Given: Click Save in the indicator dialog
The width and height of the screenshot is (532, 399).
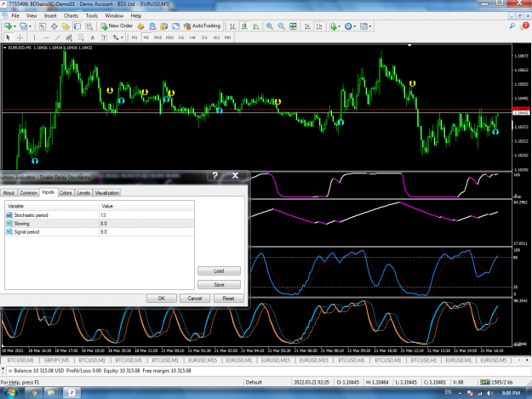Looking at the screenshot, I should [219, 284].
